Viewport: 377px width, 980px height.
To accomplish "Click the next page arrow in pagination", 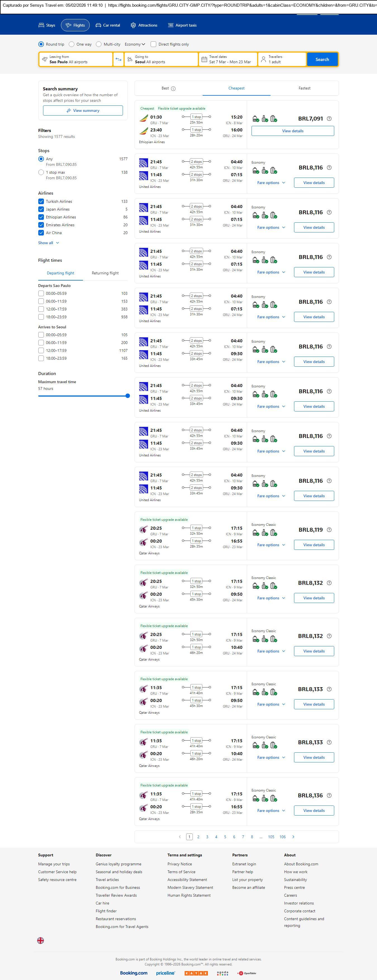I will pyautogui.click(x=293, y=837).
